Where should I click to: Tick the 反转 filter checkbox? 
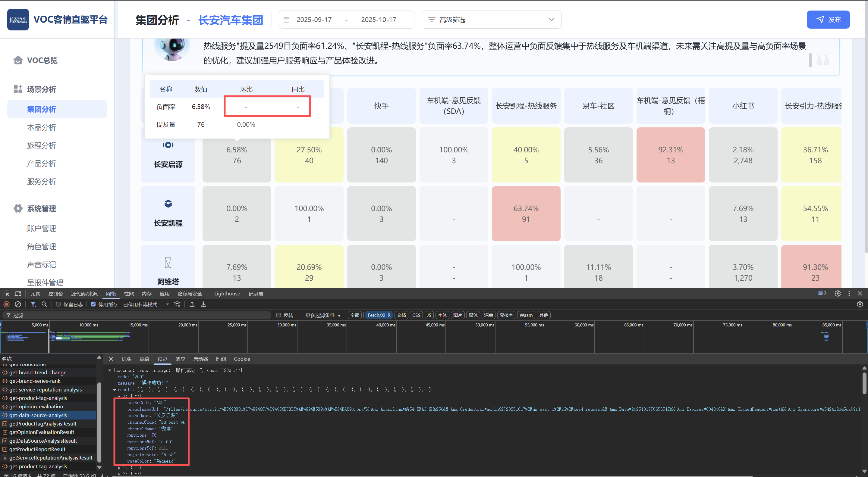(x=278, y=315)
